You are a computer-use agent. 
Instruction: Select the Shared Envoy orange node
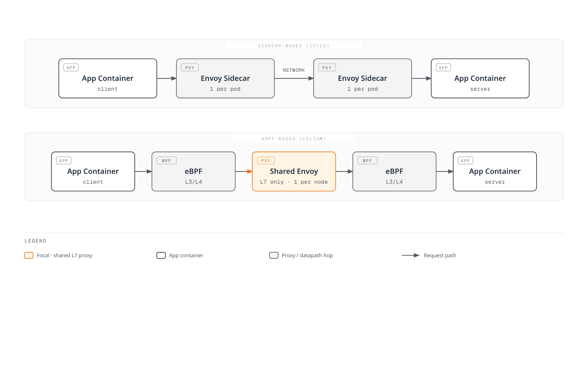tap(294, 171)
